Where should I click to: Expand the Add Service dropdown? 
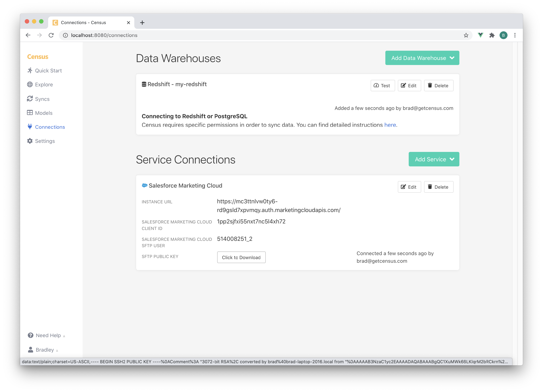(434, 159)
